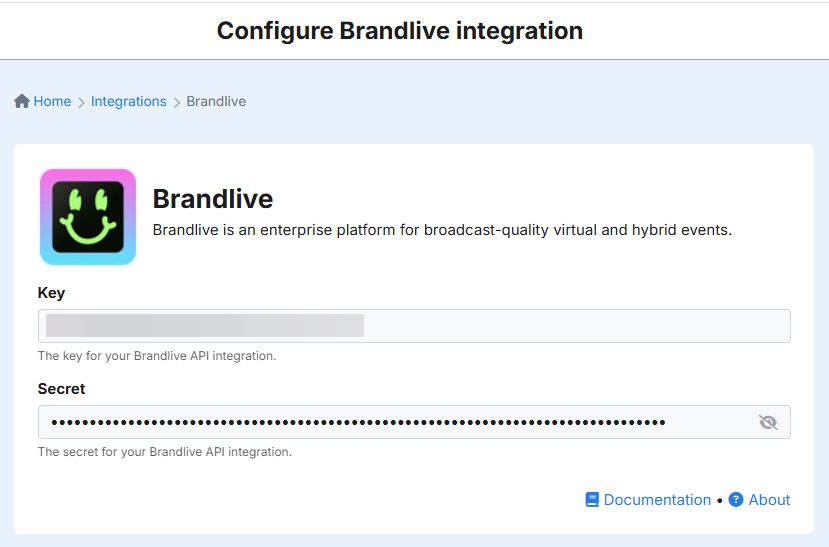Open the About text link
The width and height of the screenshot is (829, 547).
(x=769, y=500)
